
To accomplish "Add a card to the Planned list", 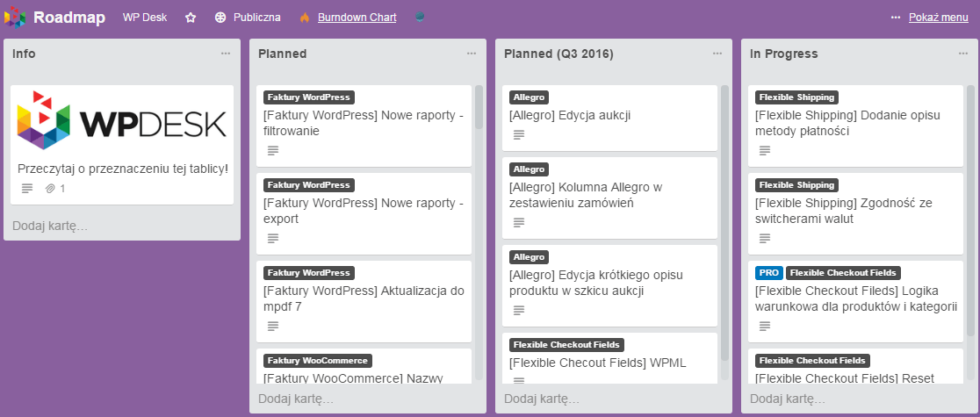I will 296,399.
